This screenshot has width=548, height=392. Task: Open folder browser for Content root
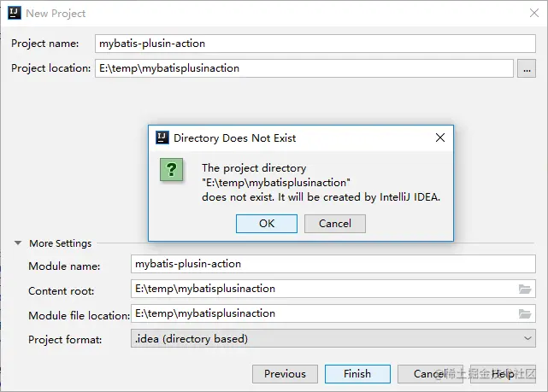pos(525,289)
